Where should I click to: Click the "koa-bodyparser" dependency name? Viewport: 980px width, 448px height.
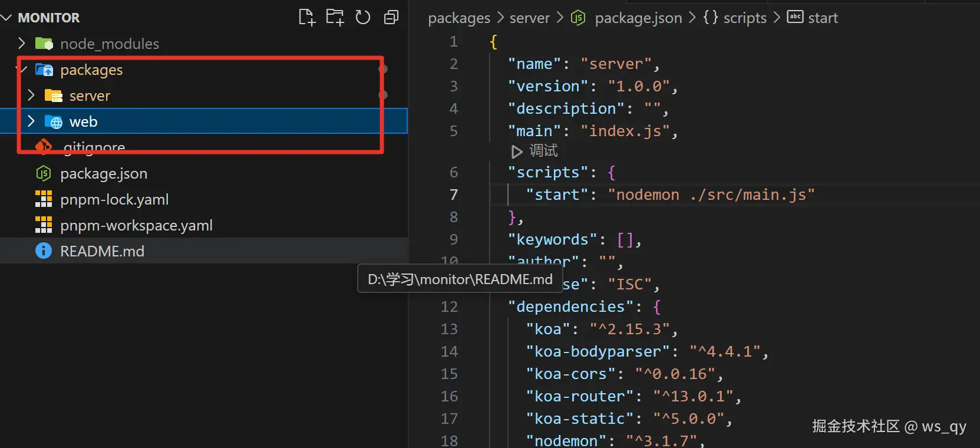pos(598,351)
